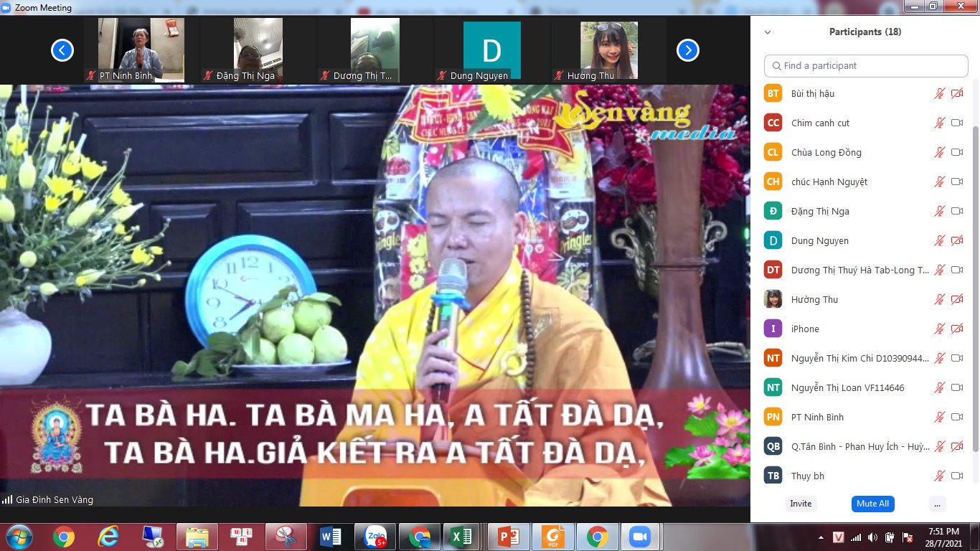Click the muted microphone icon for Chim canh cut
Screen dimensions: 980x551
[x=939, y=123]
